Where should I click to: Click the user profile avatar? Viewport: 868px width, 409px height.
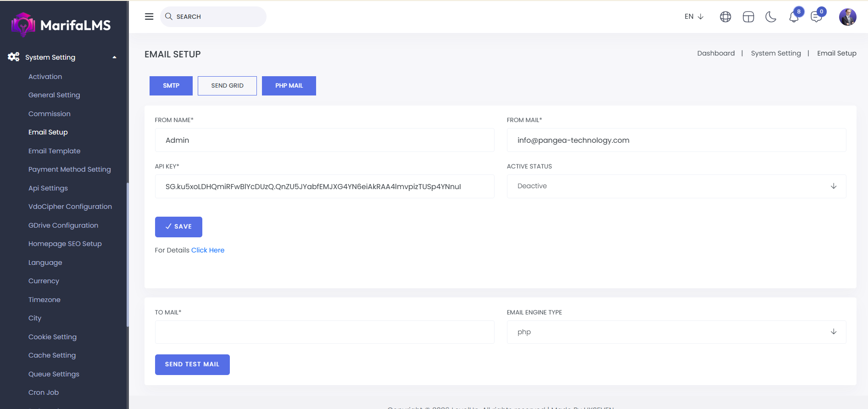click(x=847, y=17)
